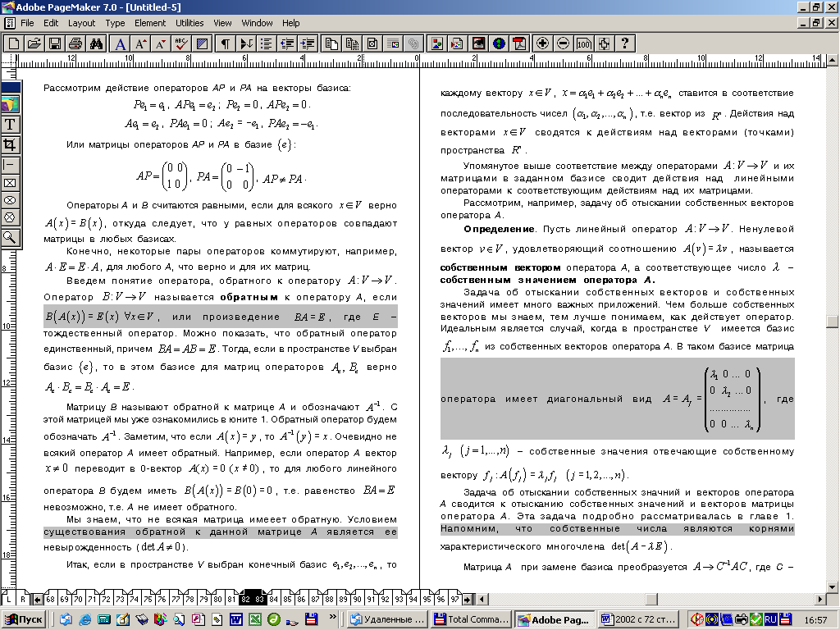
Task: Open the Utilities menu
Action: tap(189, 23)
